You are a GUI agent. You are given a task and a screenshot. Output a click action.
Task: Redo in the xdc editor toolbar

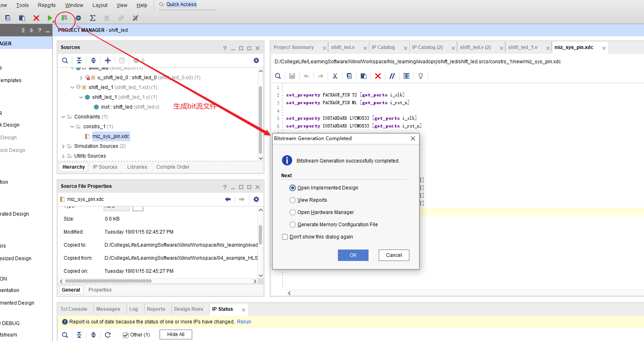click(321, 76)
